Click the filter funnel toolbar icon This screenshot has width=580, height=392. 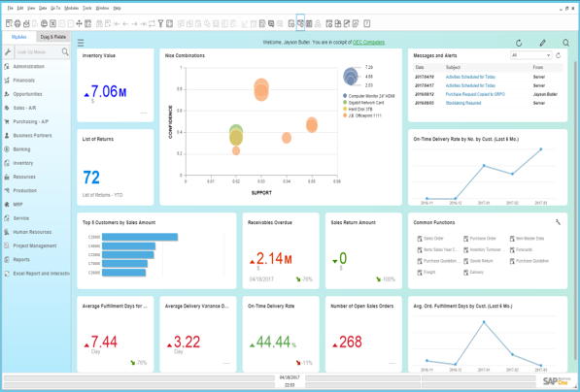[x=160, y=23]
